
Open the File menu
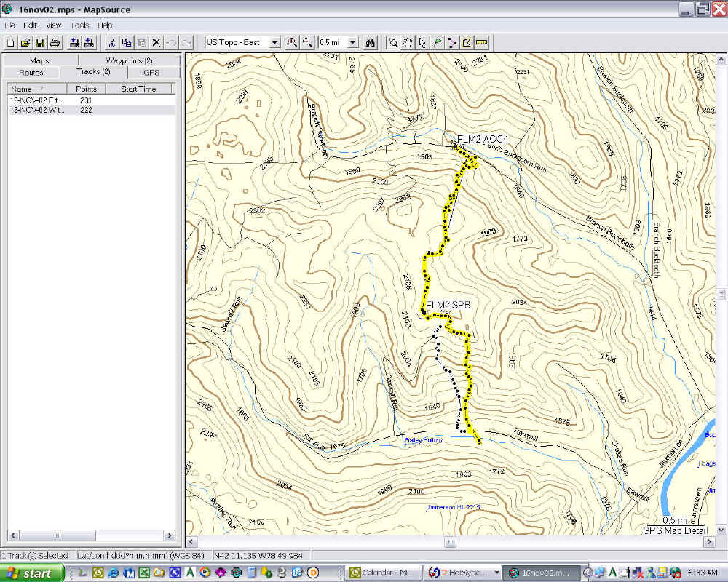click(x=9, y=25)
